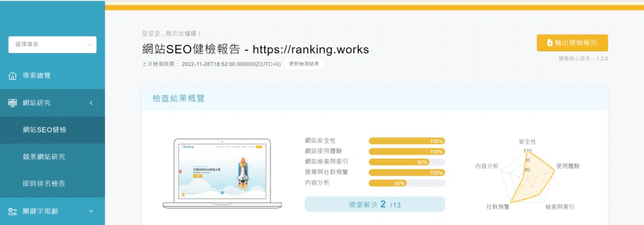644x225 pixels.
Task: Export report with 輸出健檢報告 button
Action: pyautogui.click(x=572, y=43)
